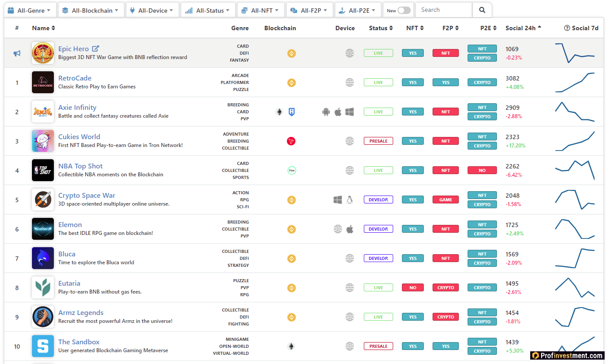Click the LIVE status badge for Eutaria
The image size is (609, 364).
pos(378,287)
